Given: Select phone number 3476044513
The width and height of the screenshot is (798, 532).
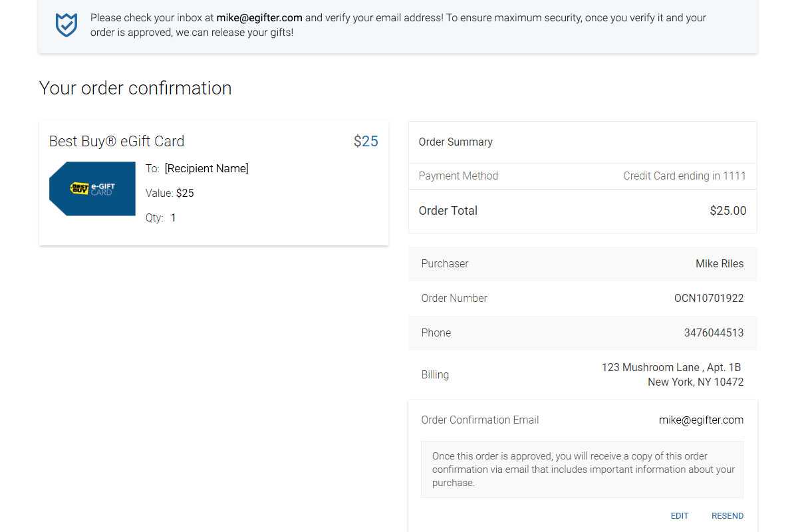Looking at the screenshot, I should pos(714,333).
